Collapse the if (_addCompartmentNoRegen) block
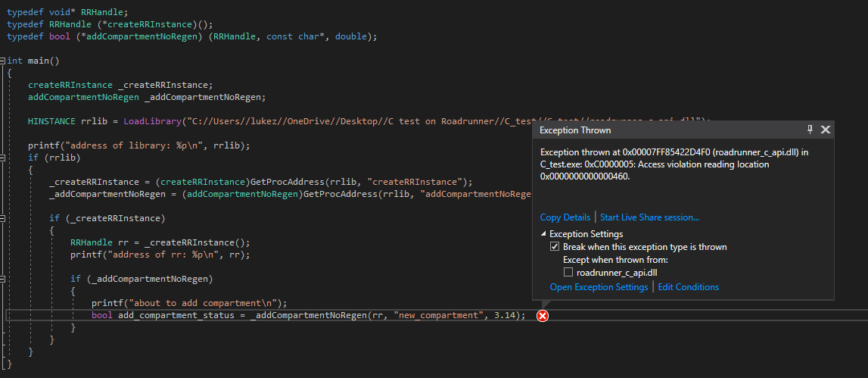868x378 pixels. [x=3, y=279]
